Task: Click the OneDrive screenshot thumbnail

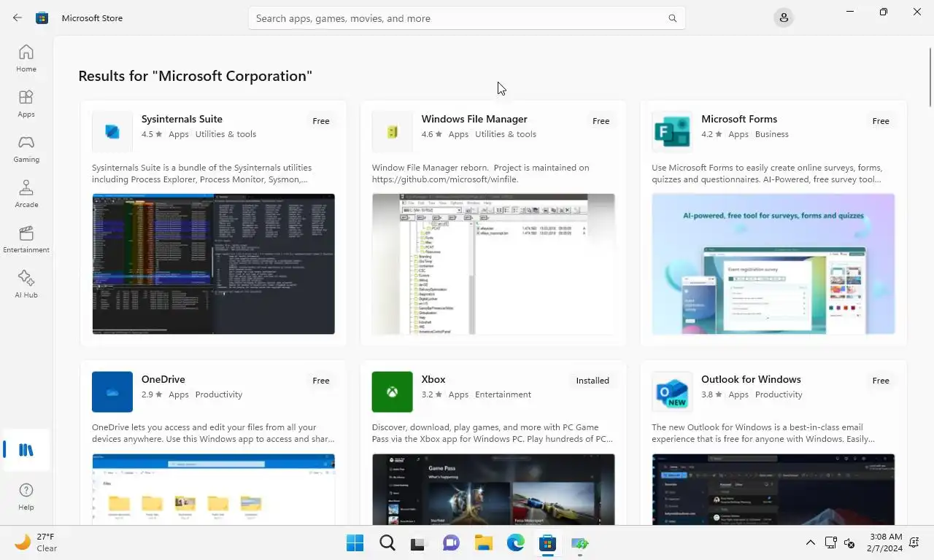Action: (x=213, y=489)
